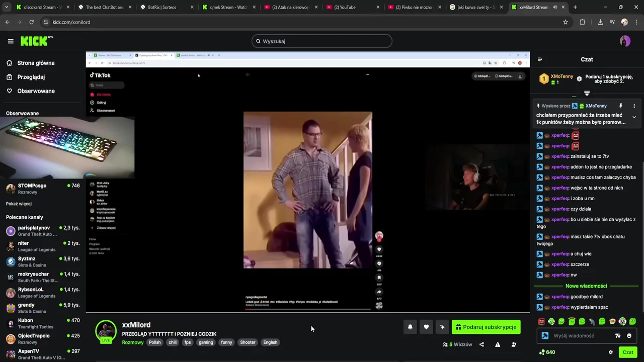Click Pokaż więcej under followed channels
This screenshot has height=362, width=644.
19,204
